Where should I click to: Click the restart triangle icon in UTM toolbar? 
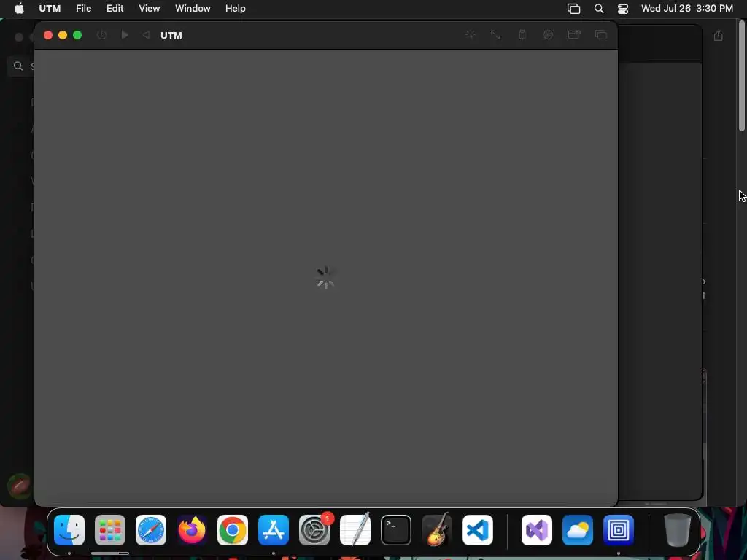pyautogui.click(x=146, y=35)
